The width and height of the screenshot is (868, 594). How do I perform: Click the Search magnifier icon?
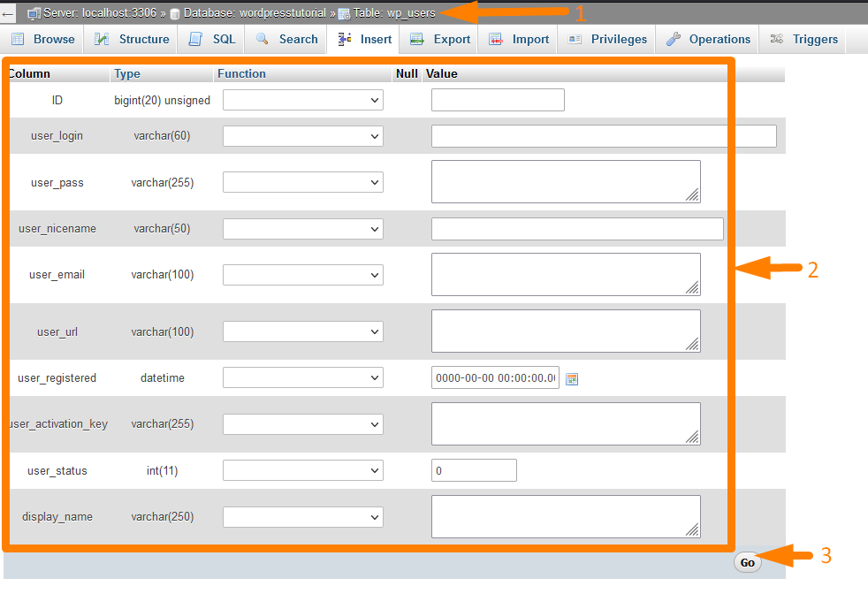click(x=262, y=39)
